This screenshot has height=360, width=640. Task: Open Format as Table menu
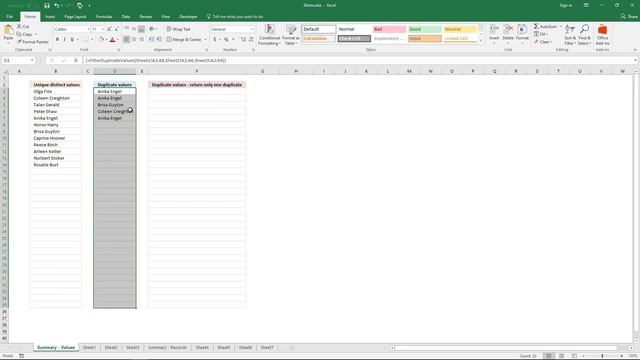pos(291,35)
